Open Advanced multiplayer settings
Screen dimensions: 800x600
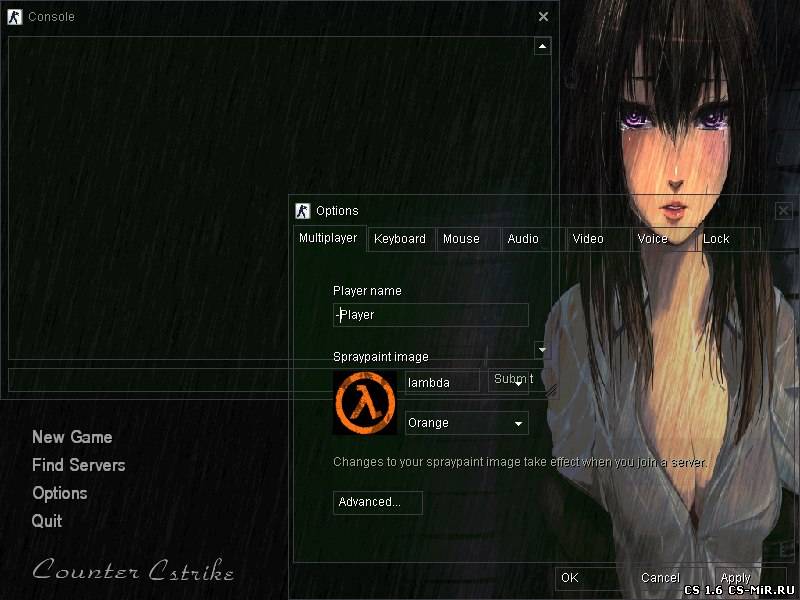click(x=378, y=503)
